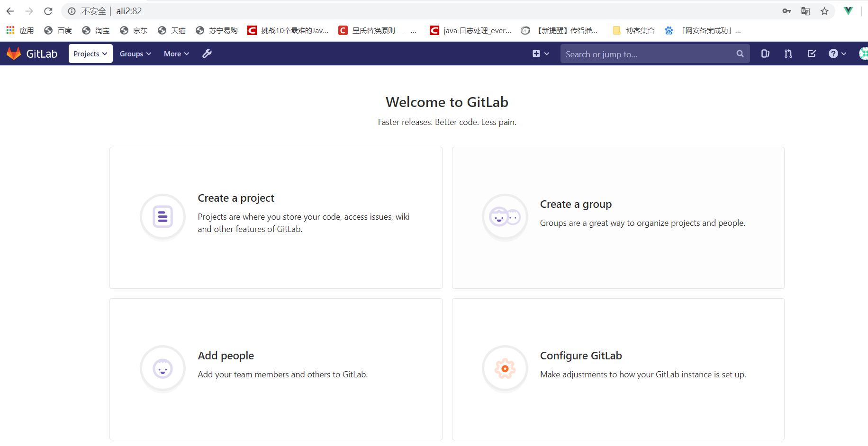Click the Create a group card

[x=618, y=217]
